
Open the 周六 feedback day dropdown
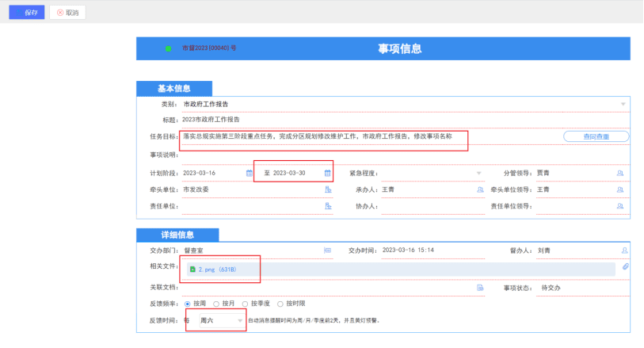[x=221, y=320]
